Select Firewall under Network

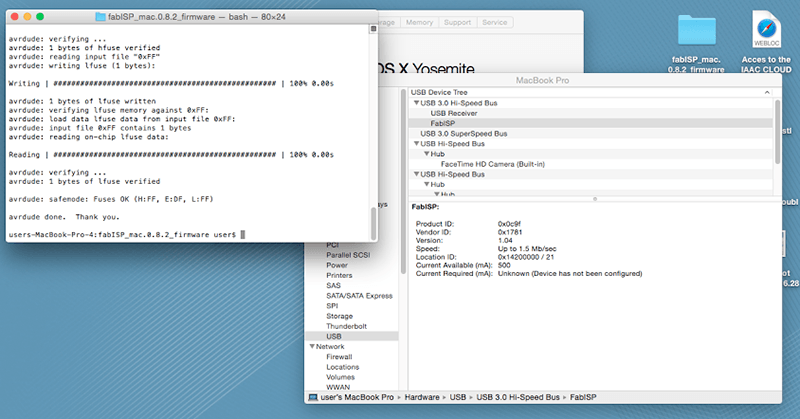click(339, 357)
